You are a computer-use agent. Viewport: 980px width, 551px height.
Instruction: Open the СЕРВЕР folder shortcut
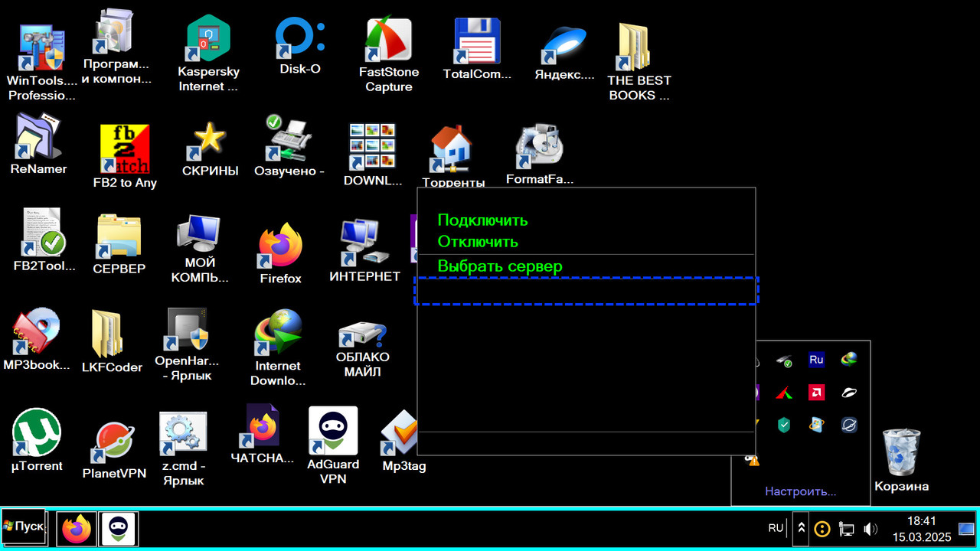click(119, 243)
